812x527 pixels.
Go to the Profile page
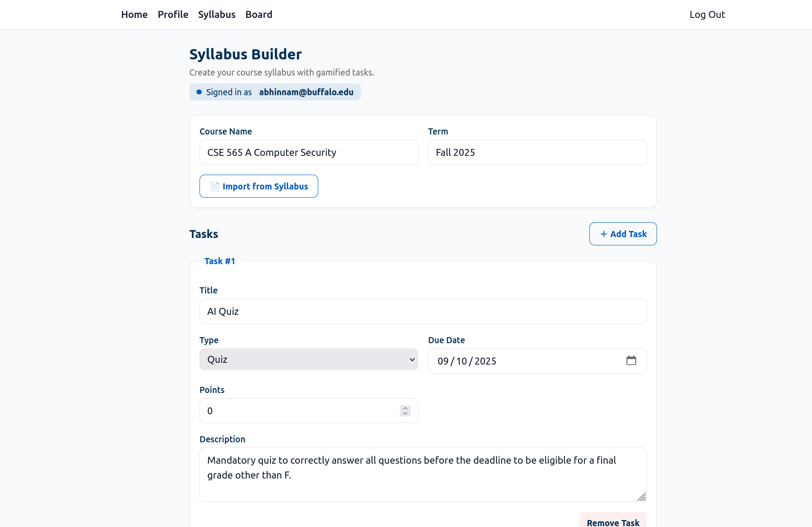click(173, 14)
